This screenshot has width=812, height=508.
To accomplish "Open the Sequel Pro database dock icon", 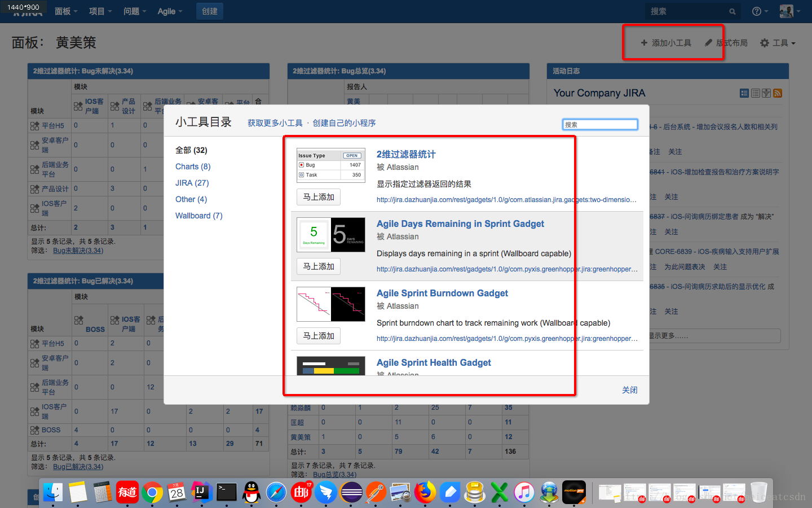I will tap(475, 493).
